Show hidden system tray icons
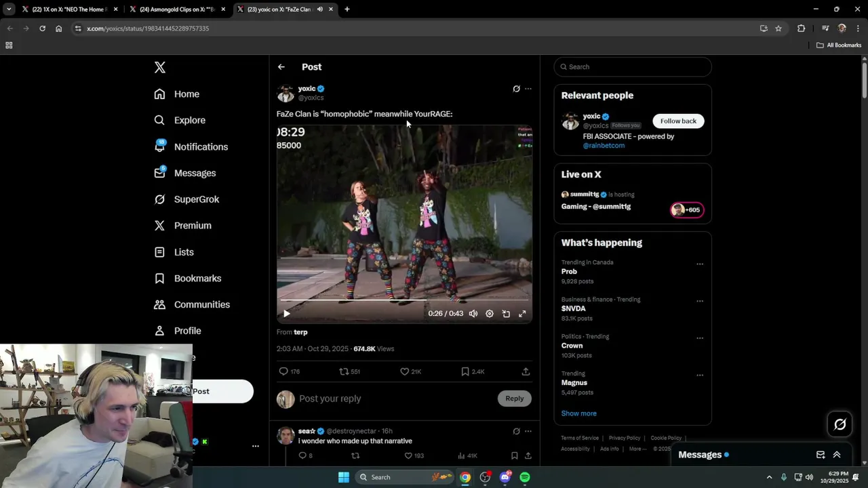 [x=769, y=477]
